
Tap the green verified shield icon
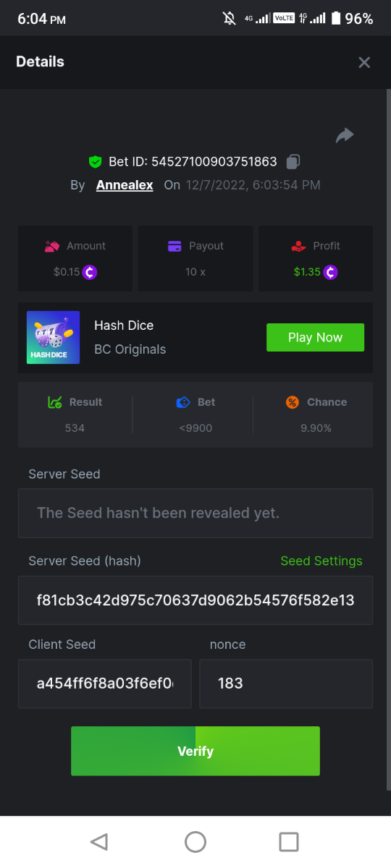point(95,161)
